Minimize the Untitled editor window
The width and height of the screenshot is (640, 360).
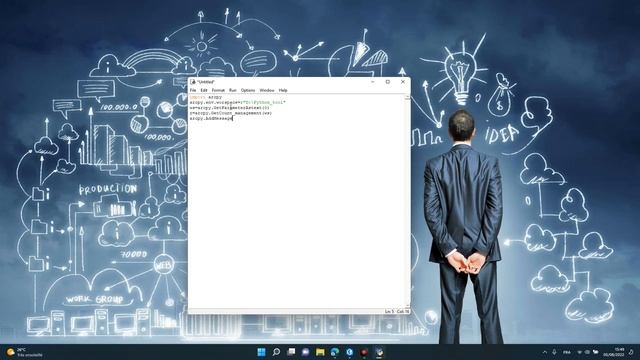373,82
